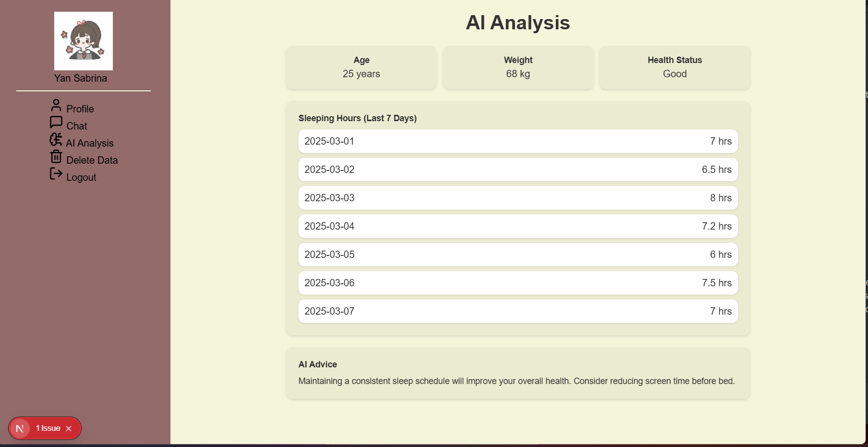Click the 8 hrs sleep value
Viewport: 868px width, 447px height.
point(721,198)
